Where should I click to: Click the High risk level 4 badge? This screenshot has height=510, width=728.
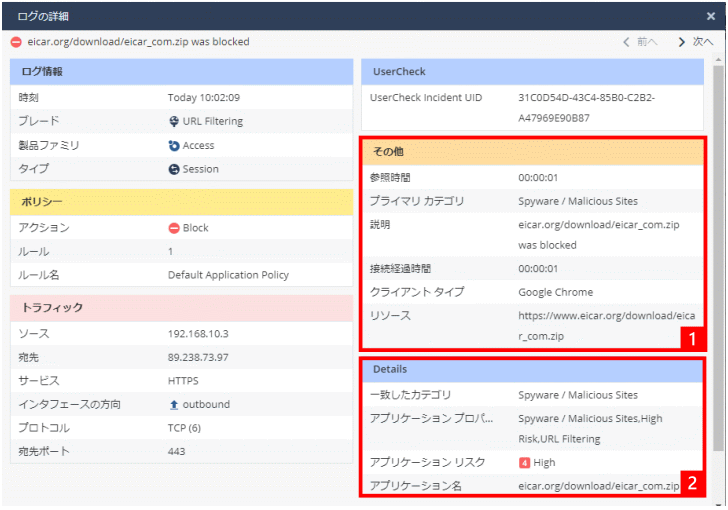pos(524,463)
